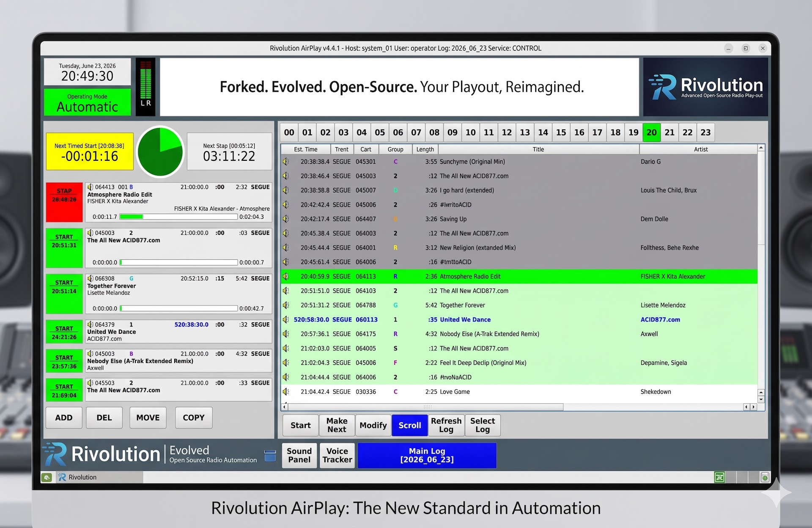Click the Next Stop 03:11:22 counter
812x528 pixels.
click(x=229, y=151)
